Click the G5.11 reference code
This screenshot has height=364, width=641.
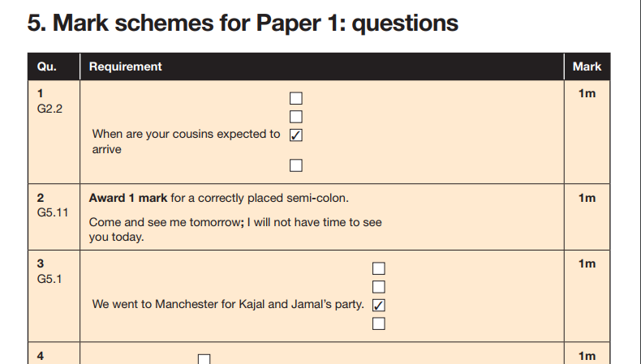point(53,212)
